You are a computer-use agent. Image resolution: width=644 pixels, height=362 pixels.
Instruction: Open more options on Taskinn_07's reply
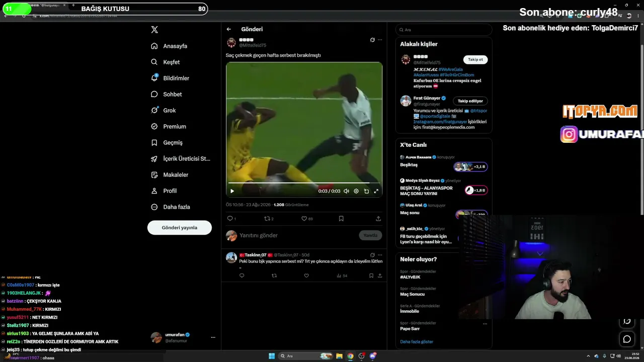tap(380, 255)
